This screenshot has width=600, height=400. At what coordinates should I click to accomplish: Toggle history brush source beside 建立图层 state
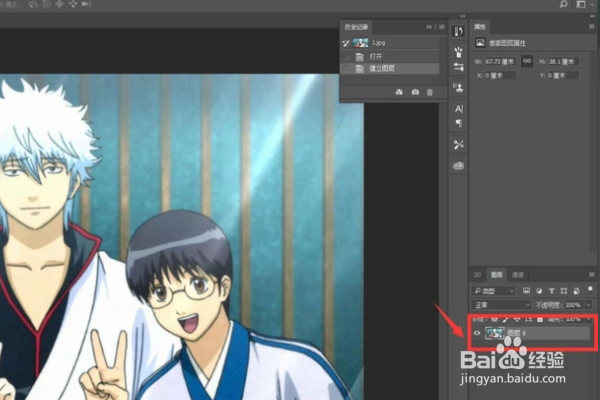pos(346,69)
